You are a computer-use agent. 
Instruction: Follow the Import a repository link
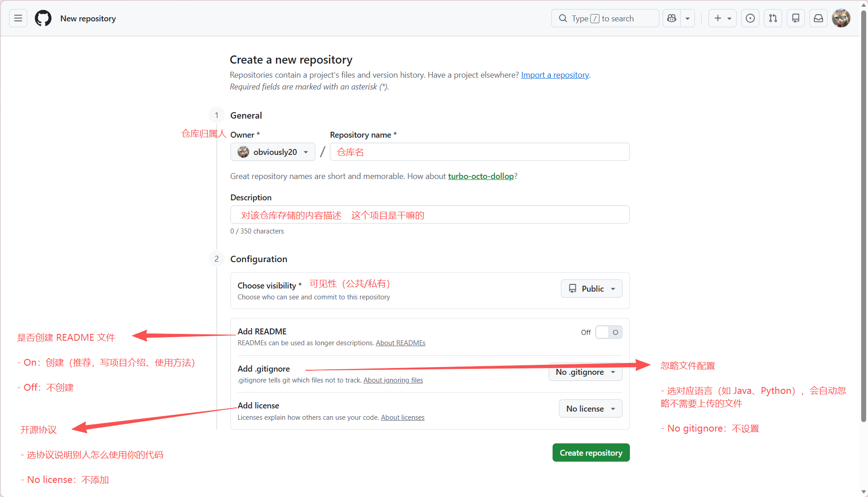(555, 75)
